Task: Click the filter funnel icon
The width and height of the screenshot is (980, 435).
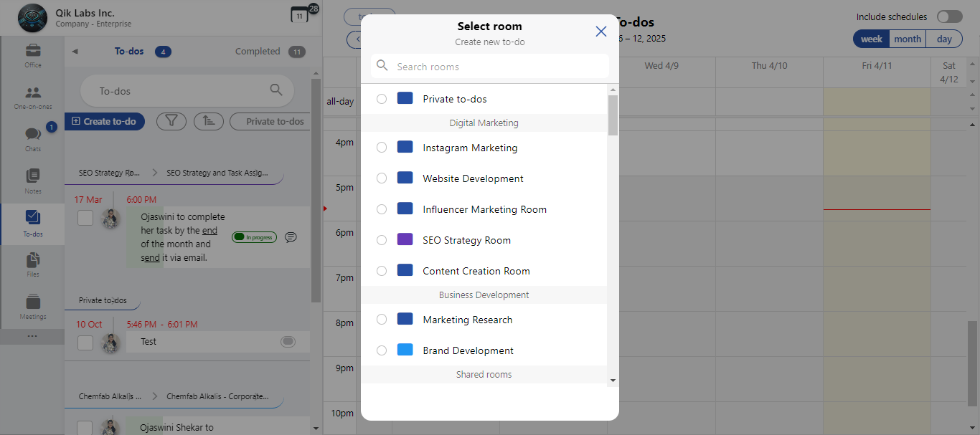Action: click(171, 121)
